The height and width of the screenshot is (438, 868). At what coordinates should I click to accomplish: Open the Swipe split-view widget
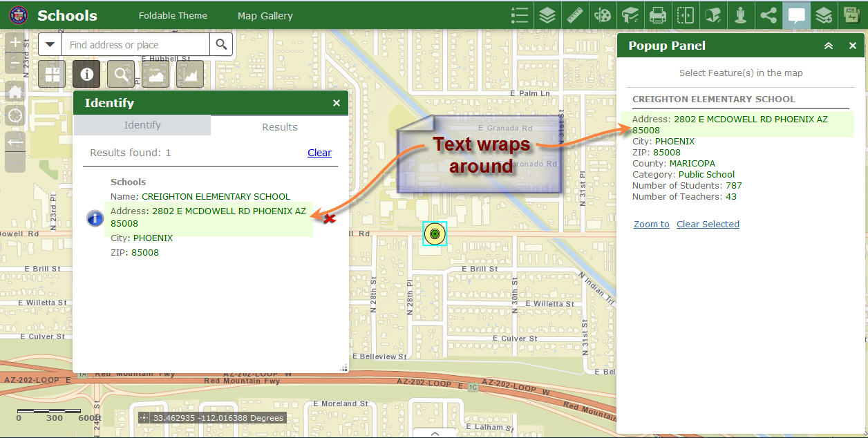686,15
